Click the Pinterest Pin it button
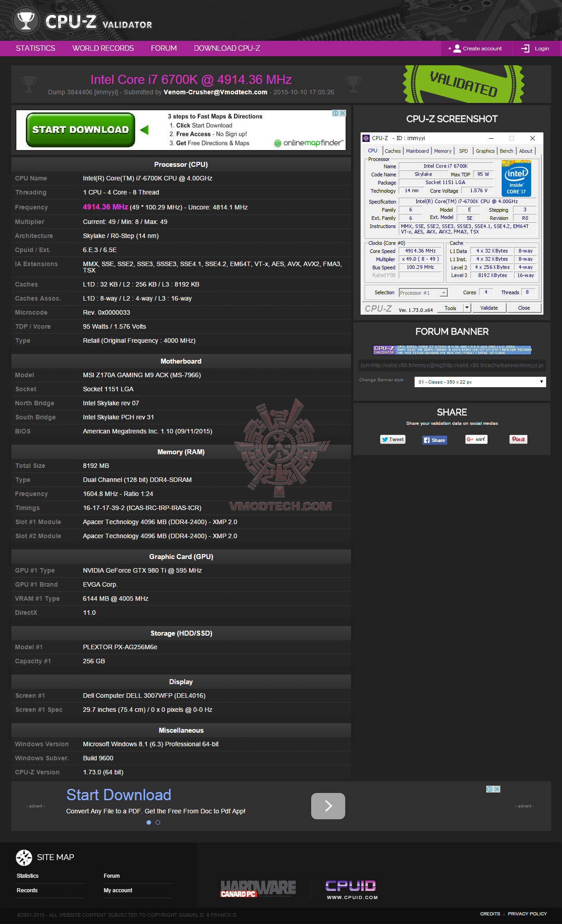The image size is (562, 924). click(x=518, y=439)
